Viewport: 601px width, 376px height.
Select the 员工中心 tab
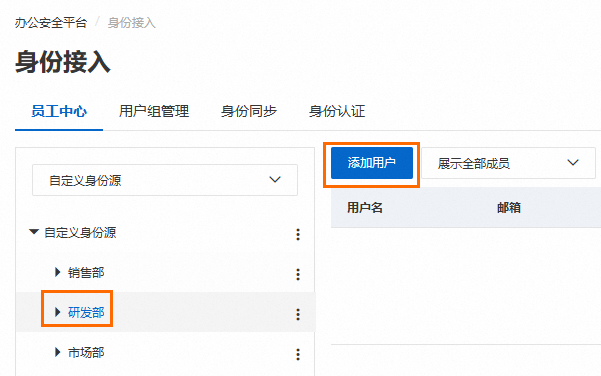tap(59, 111)
